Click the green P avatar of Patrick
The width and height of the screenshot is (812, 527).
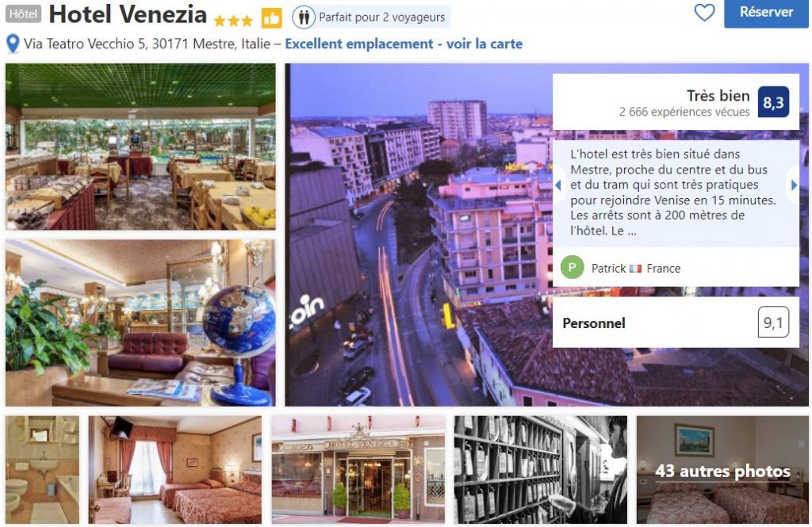pos(573,268)
